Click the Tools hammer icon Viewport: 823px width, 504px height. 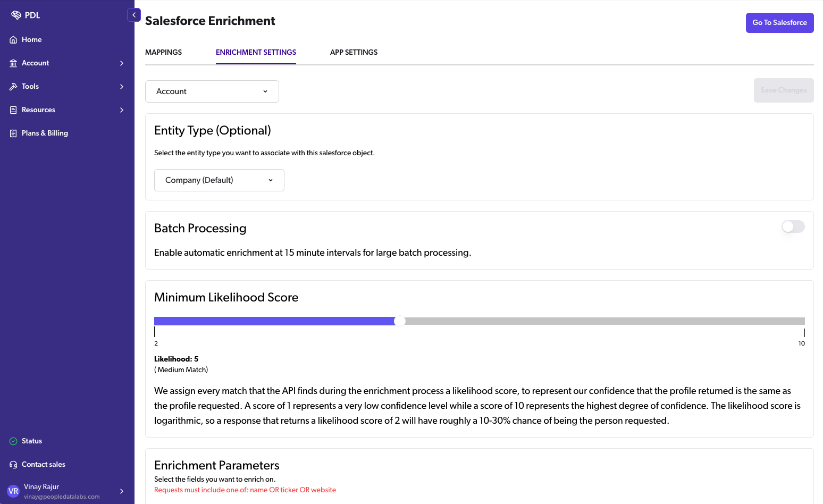pyautogui.click(x=13, y=87)
